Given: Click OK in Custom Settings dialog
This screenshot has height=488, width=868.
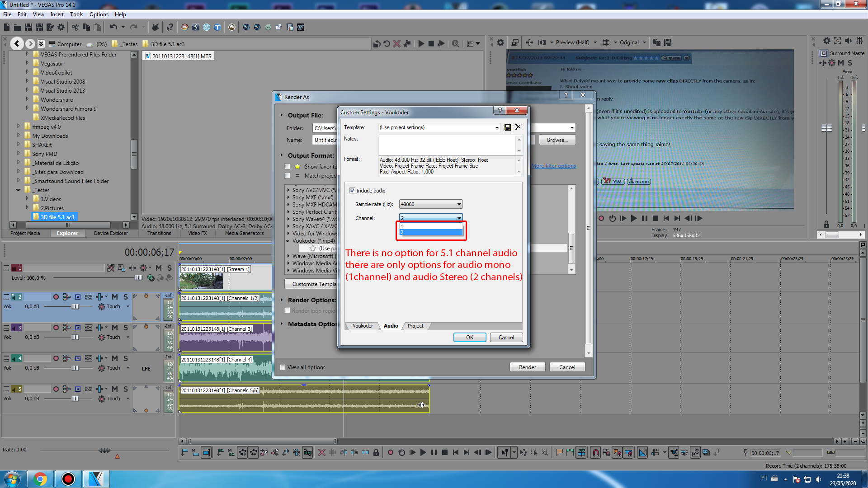Looking at the screenshot, I should [470, 338].
